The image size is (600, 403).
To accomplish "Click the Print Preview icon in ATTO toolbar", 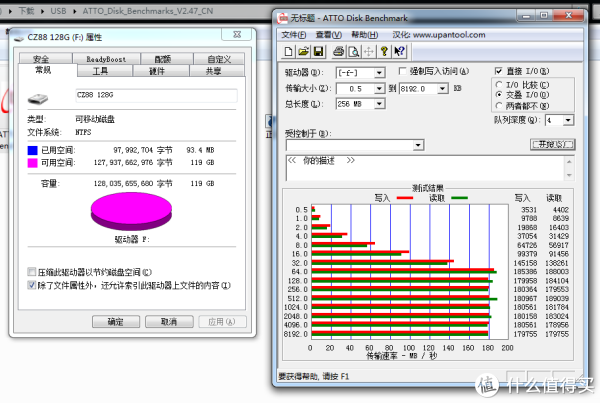I will [354, 52].
